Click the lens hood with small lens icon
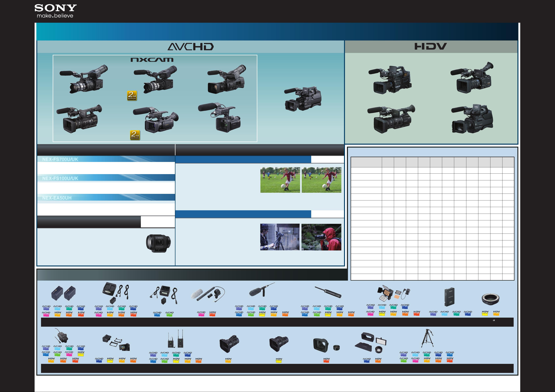555x392 pixels. [x=327, y=345]
